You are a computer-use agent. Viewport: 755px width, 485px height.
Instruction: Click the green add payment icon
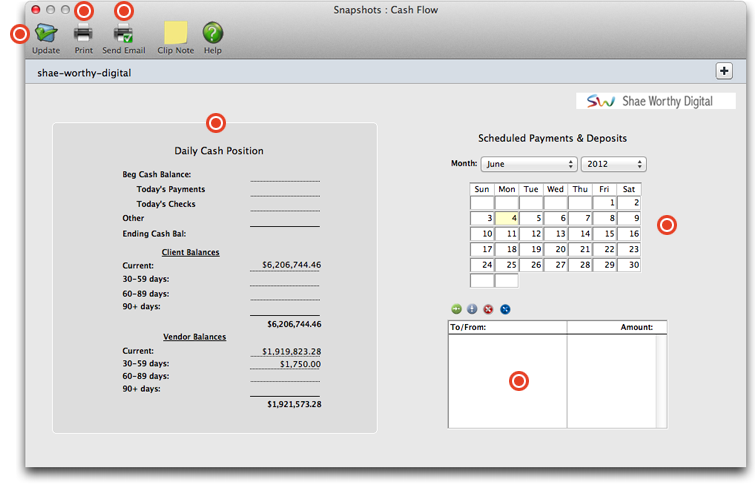point(456,310)
